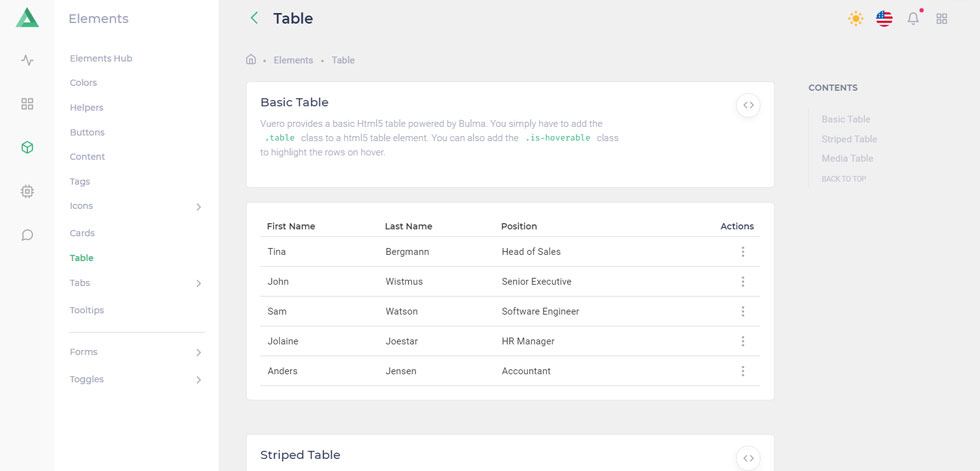Screen dimensions: 980x471
Task: Click the .is-hoverable code snippet
Action: coord(558,137)
